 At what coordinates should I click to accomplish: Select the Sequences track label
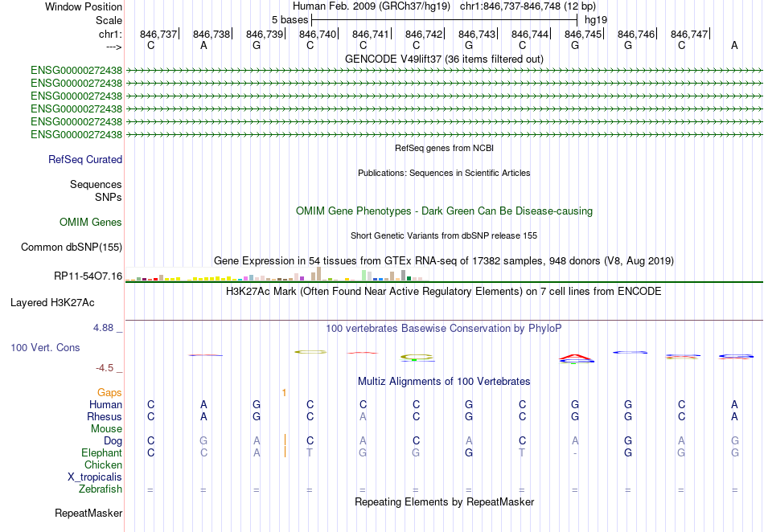[x=96, y=185]
